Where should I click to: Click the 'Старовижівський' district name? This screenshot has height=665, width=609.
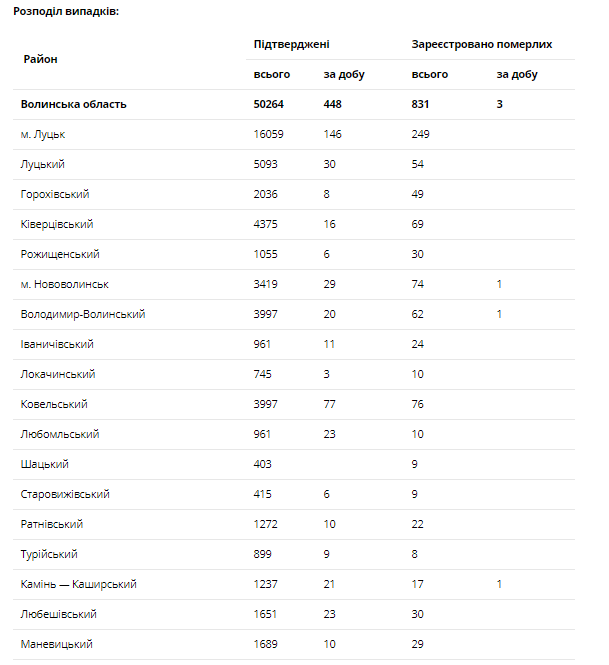pos(65,494)
